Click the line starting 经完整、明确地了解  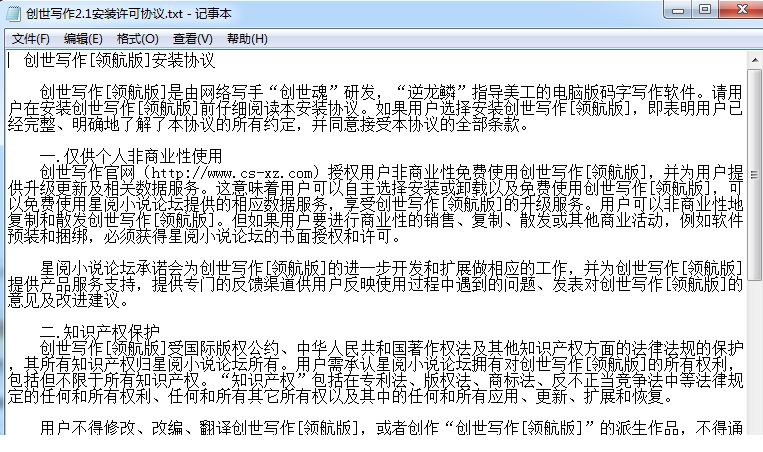tap(269, 125)
